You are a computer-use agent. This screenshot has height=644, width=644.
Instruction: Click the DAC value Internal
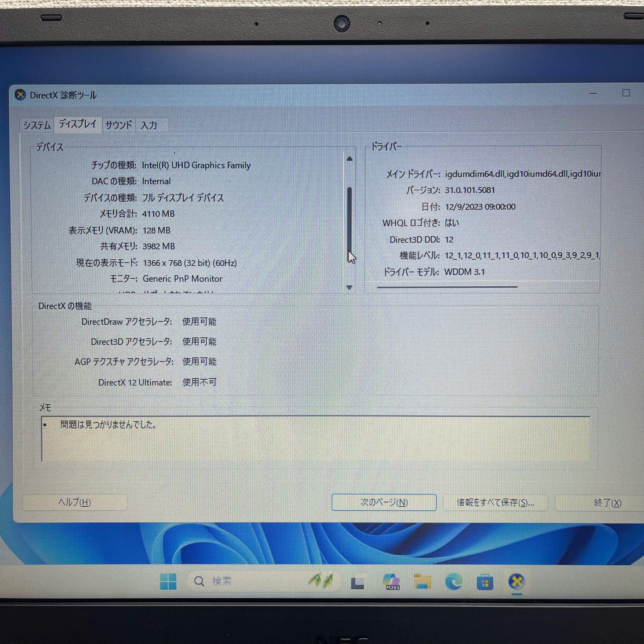(x=156, y=181)
